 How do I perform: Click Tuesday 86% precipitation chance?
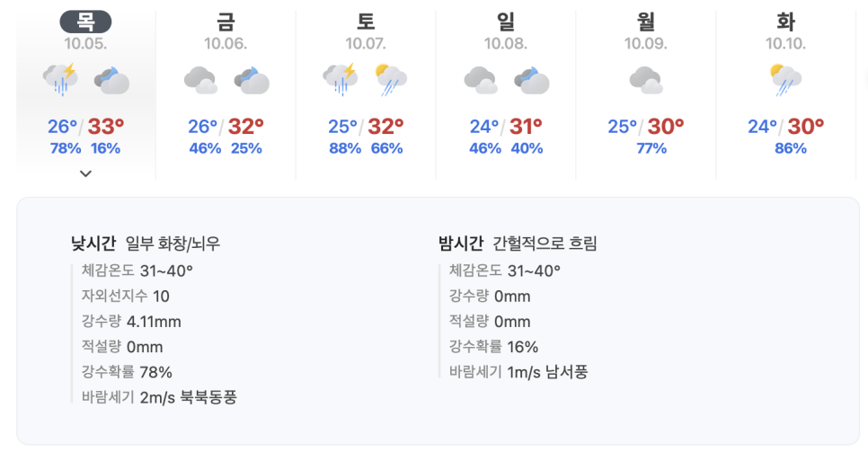coord(791,148)
